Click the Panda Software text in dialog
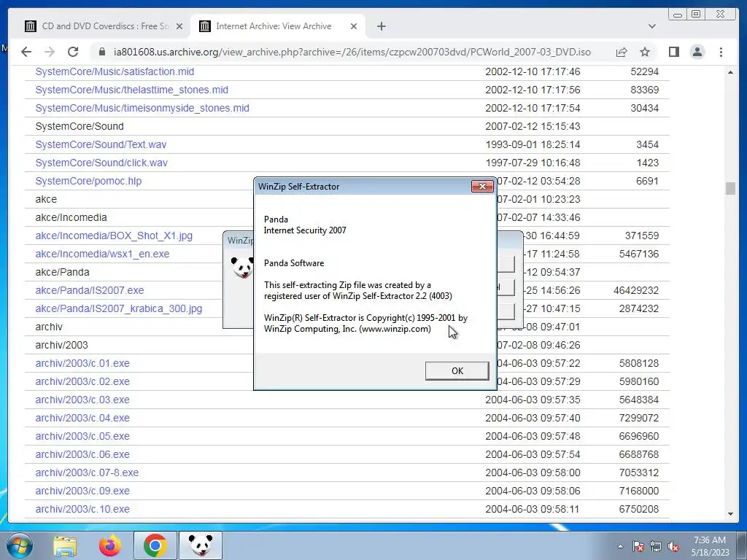The image size is (747, 560). [294, 262]
